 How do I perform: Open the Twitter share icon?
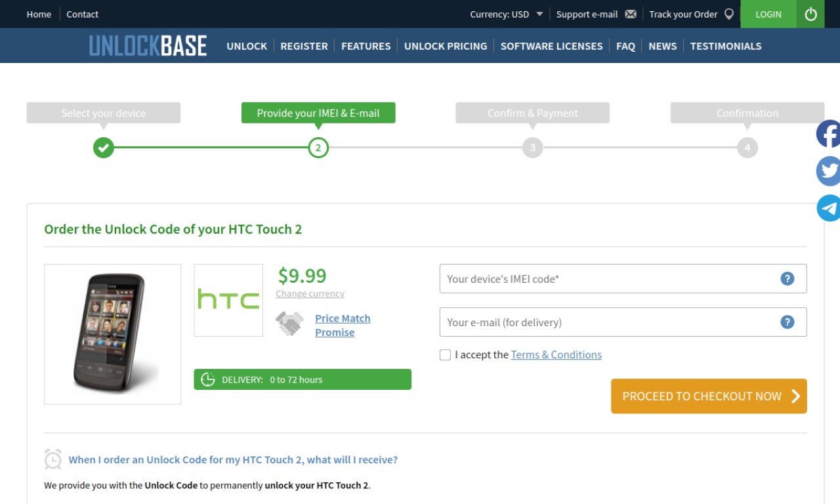click(x=828, y=171)
